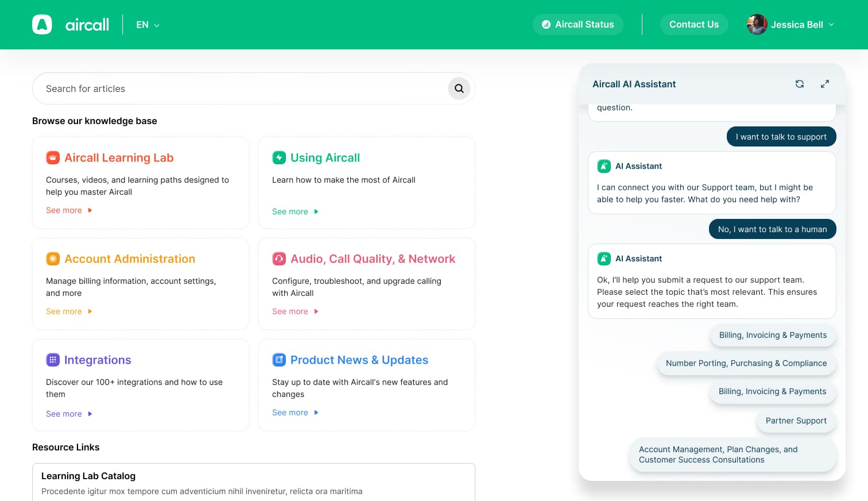
Task: Click the "Discover our 100+ integrations" description
Action: click(134, 388)
